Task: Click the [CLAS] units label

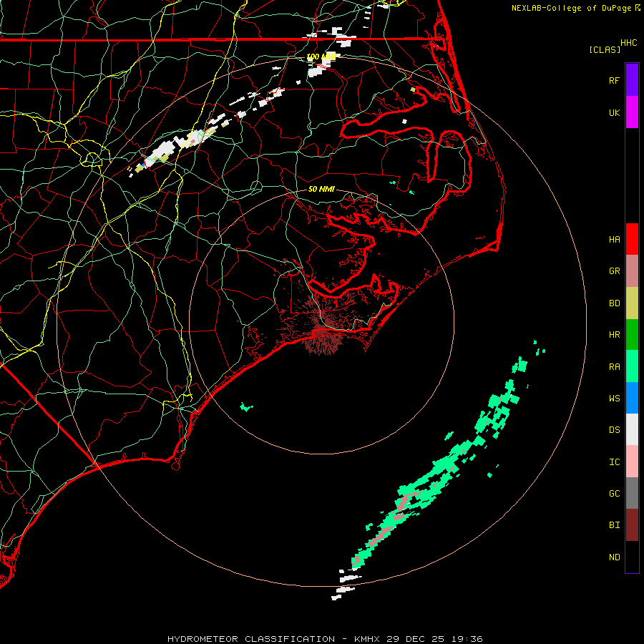Action: 605,49
